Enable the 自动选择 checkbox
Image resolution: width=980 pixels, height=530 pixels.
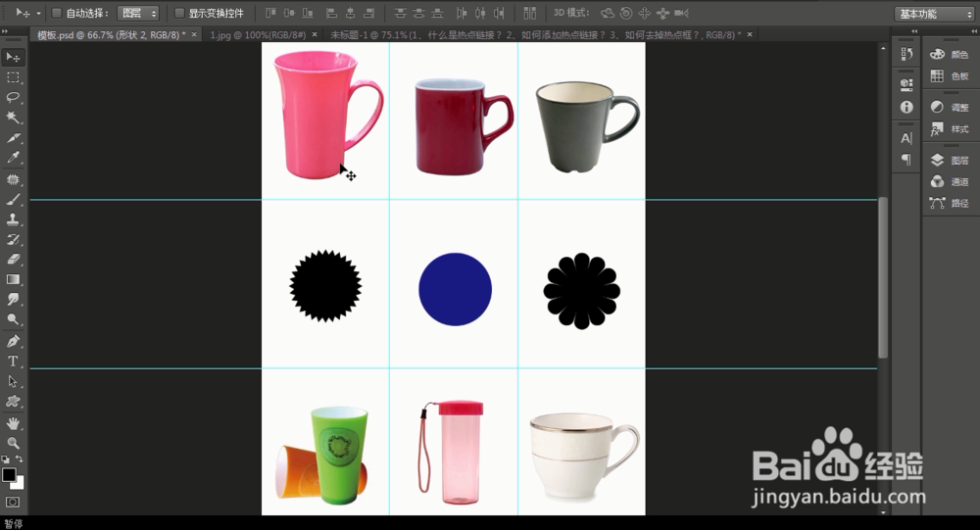pyautogui.click(x=56, y=13)
